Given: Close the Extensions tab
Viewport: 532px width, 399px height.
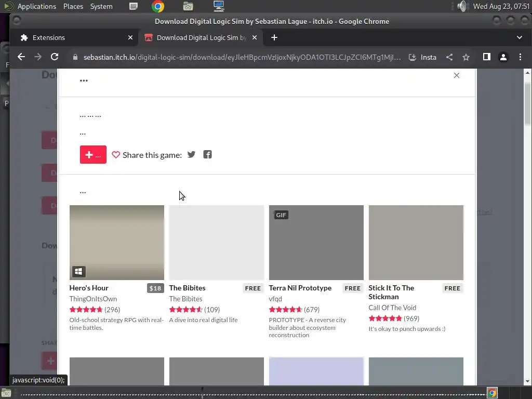Looking at the screenshot, I should (x=130, y=37).
